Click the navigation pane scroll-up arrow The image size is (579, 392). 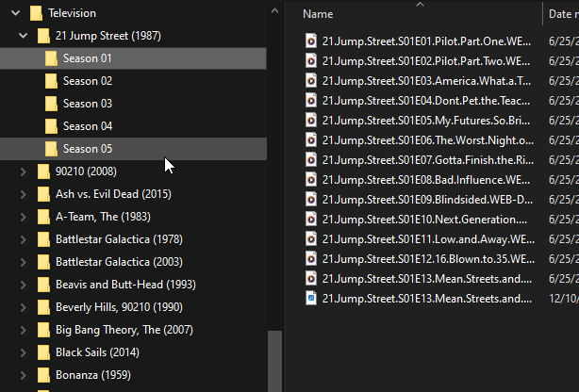[274, 11]
